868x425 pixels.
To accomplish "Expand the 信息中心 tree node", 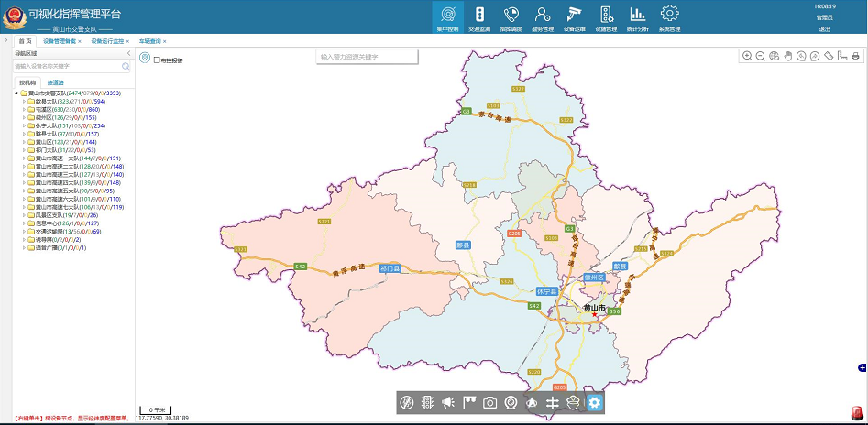I will click(25, 223).
